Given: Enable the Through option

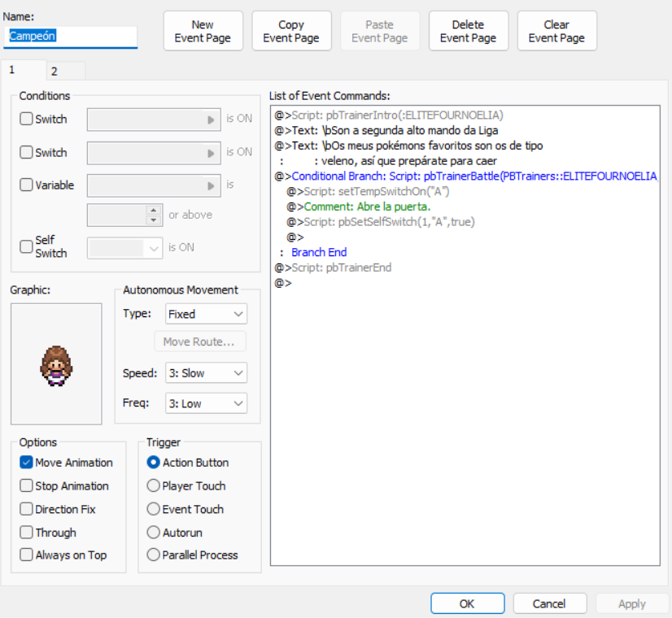Looking at the screenshot, I should click(27, 533).
